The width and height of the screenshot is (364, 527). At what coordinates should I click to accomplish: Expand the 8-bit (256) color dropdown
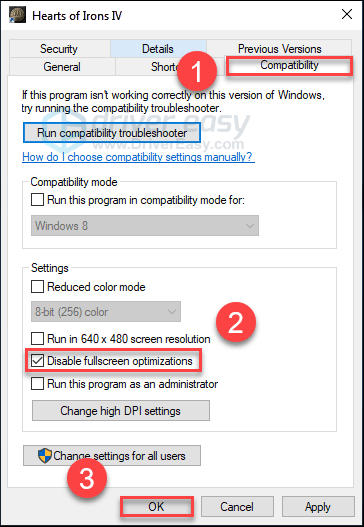pyautogui.click(x=106, y=312)
